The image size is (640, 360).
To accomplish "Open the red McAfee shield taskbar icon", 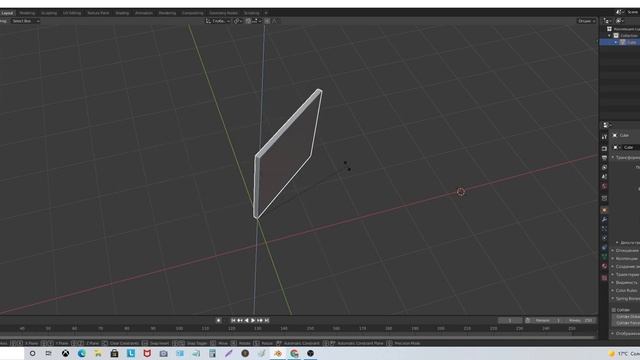I will click(147, 353).
